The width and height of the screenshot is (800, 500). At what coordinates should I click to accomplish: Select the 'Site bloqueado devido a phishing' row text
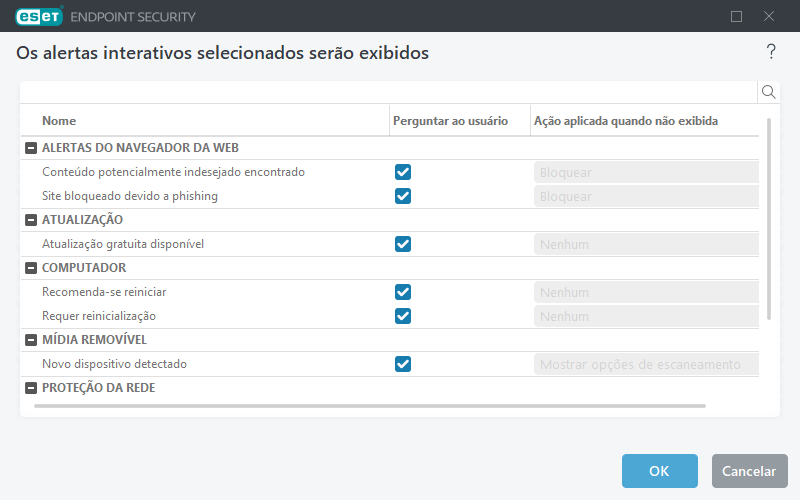tap(130, 196)
